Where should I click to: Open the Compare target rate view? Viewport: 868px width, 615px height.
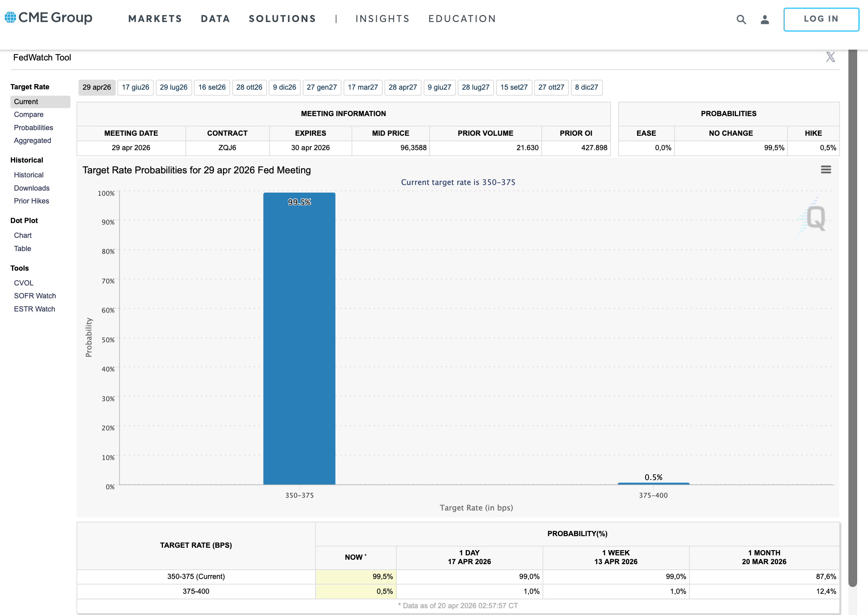click(28, 115)
